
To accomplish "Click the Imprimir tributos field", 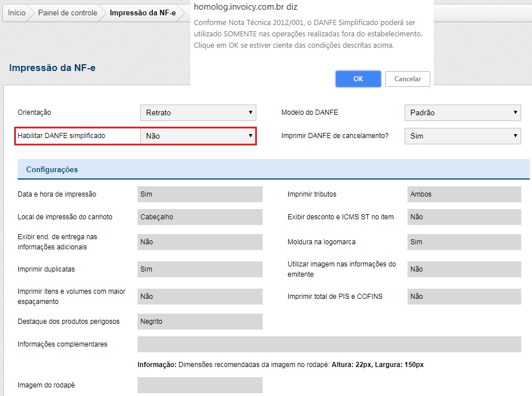I will pos(464,194).
